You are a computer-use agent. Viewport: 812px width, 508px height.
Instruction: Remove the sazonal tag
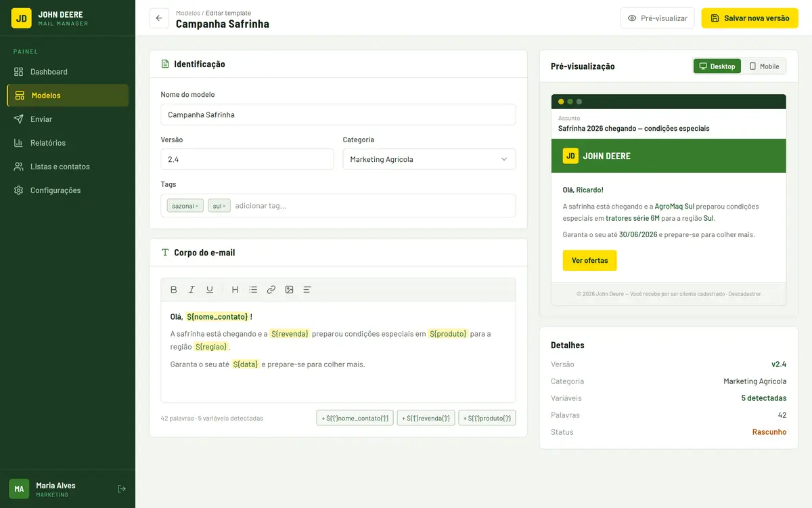coord(197,206)
